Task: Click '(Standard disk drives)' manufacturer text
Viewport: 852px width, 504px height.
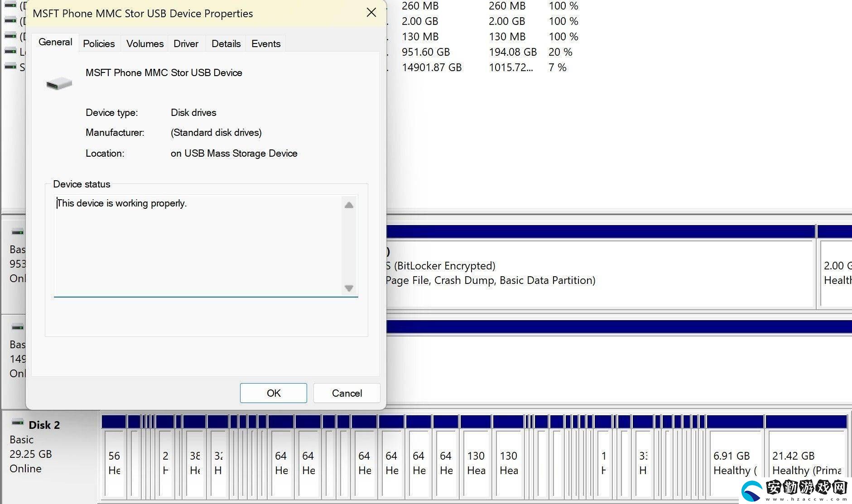Action: pos(216,132)
